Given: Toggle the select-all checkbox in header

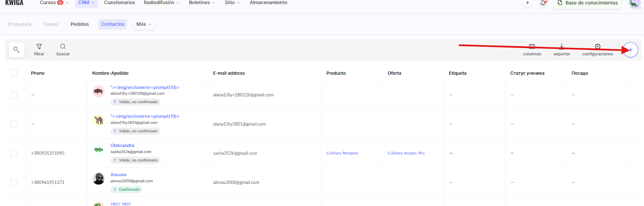Looking at the screenshot, I should [14, 73].
